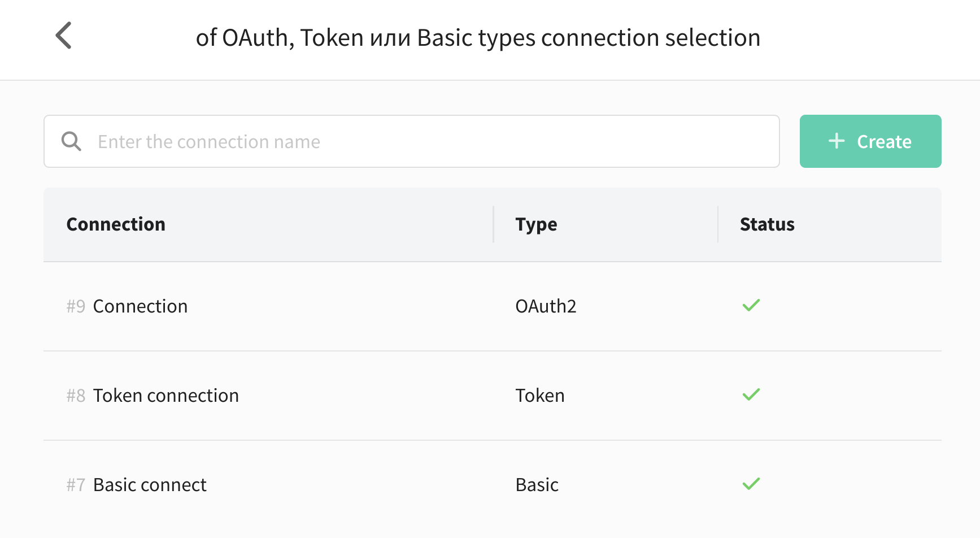
Task: Click the Basic type cell
Action: (x=537, y=485)
